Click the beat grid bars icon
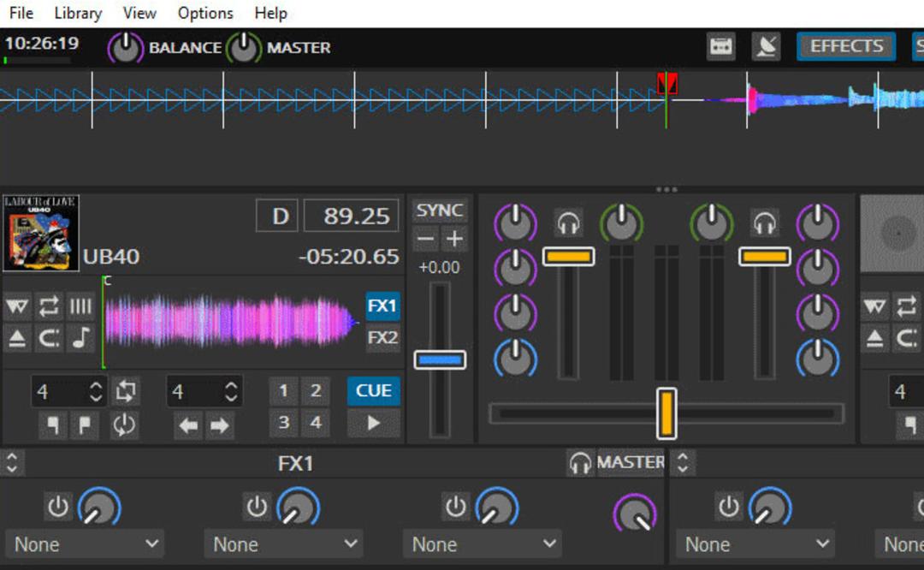The height and width of the screenshot is (570, 924). [81, 306]
